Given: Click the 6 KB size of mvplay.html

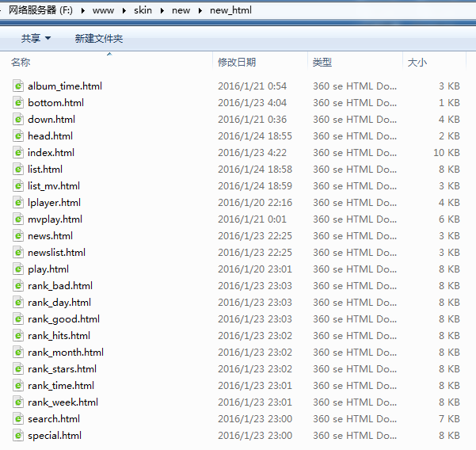Looking at the screenshot, I should coord(449,219).
